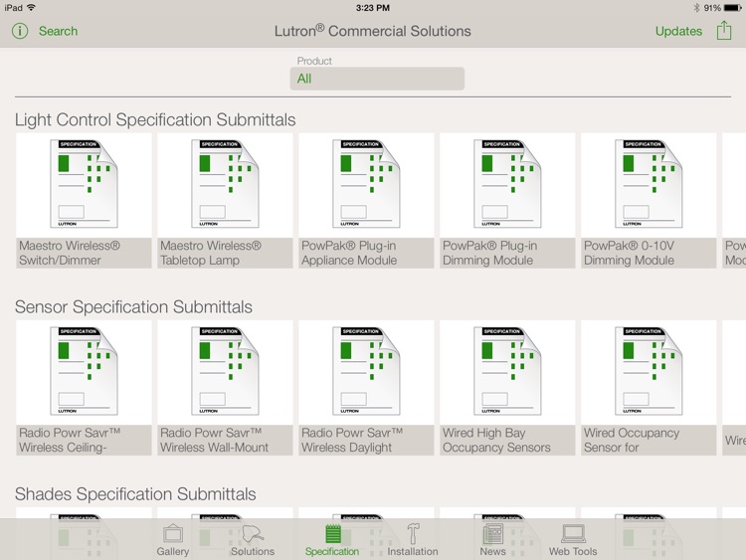Open the Web Tools laptop icon

[x=573, y=534]
